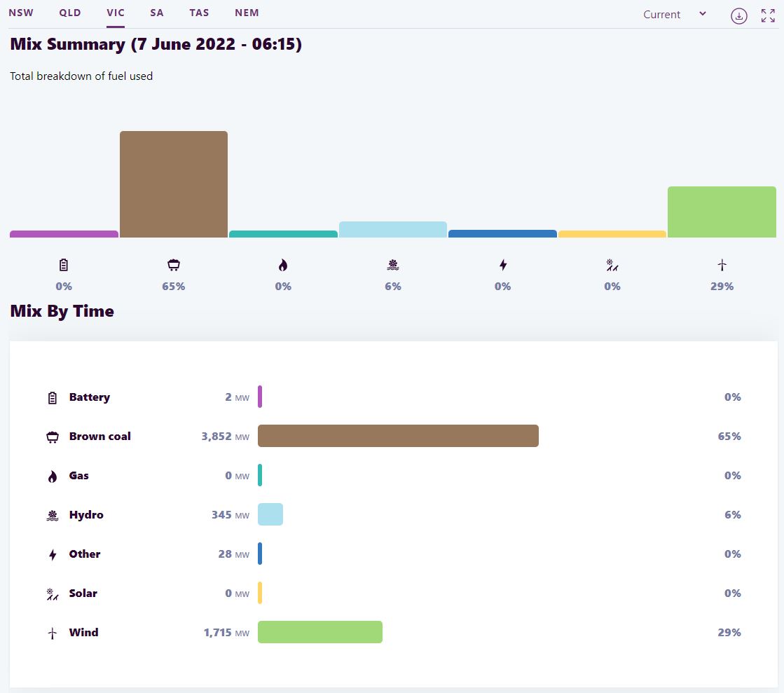Screen dimensions: 784x693
Task: Click the Hydro horizontal bar in list
Action: [270, 514]
